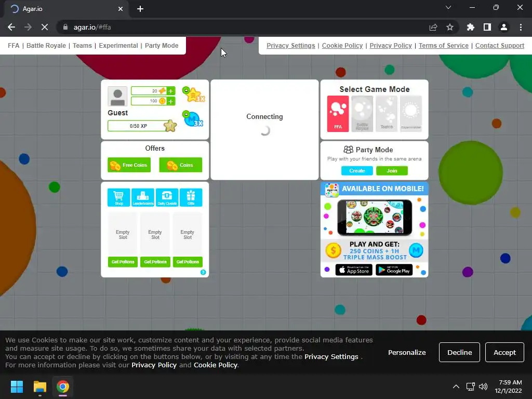Screen dimensions: 532x399
Task: Select the FFA game mode tile
Action: pos(338,114)
